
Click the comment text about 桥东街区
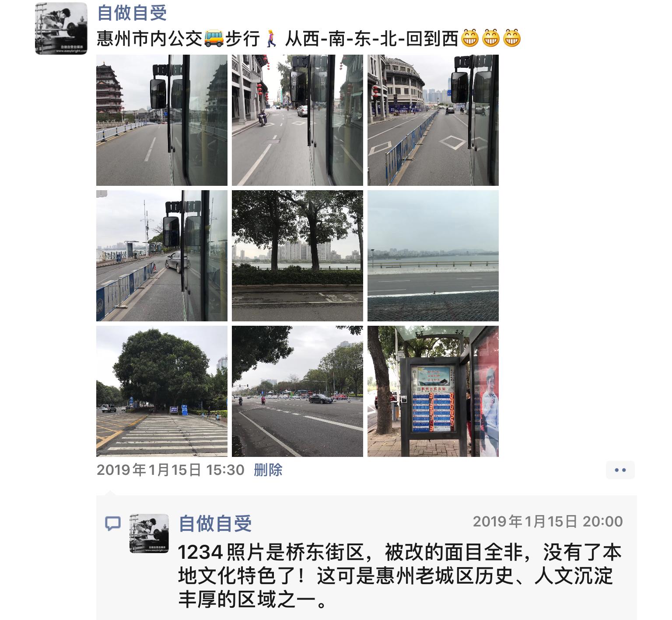(x=400, y=576)
